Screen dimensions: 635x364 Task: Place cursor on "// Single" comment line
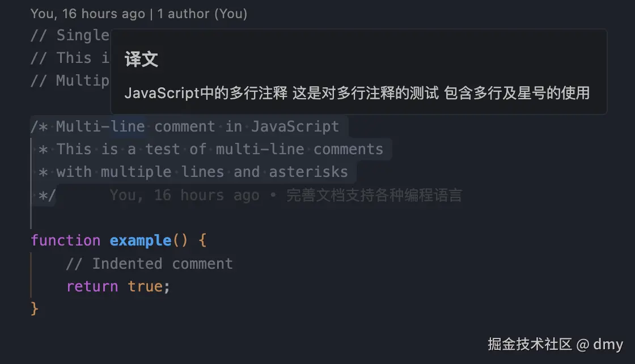[70, 35]
